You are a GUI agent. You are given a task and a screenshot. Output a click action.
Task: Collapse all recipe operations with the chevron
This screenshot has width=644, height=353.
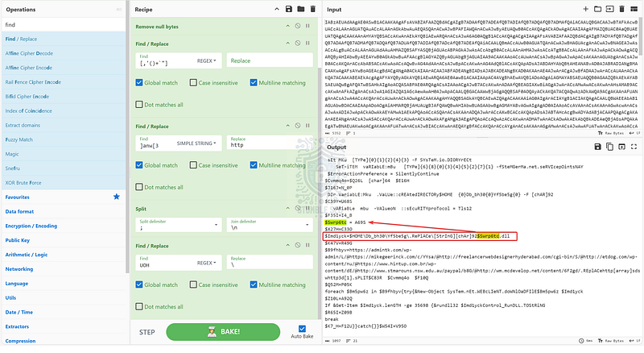pos(277,9)
